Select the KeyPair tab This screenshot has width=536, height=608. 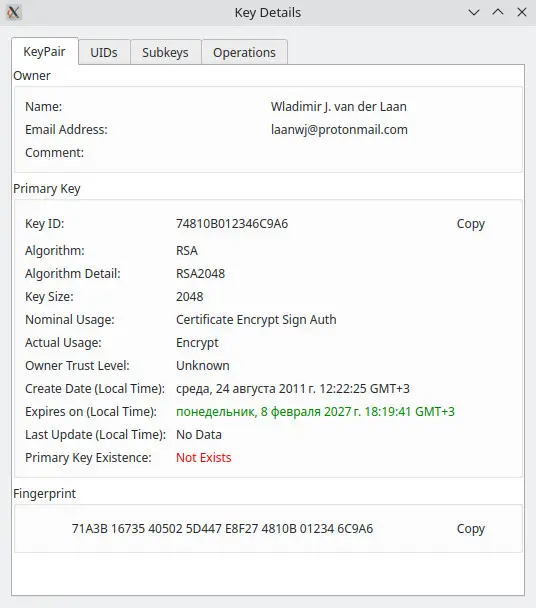click(44, 51)
